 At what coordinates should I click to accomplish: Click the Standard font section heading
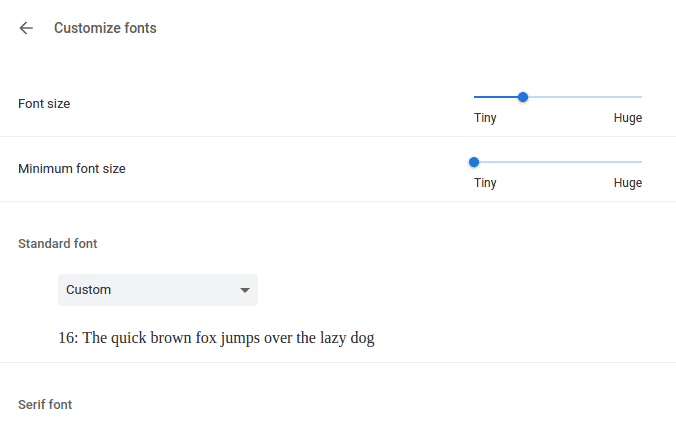click(x=57, y=244)
